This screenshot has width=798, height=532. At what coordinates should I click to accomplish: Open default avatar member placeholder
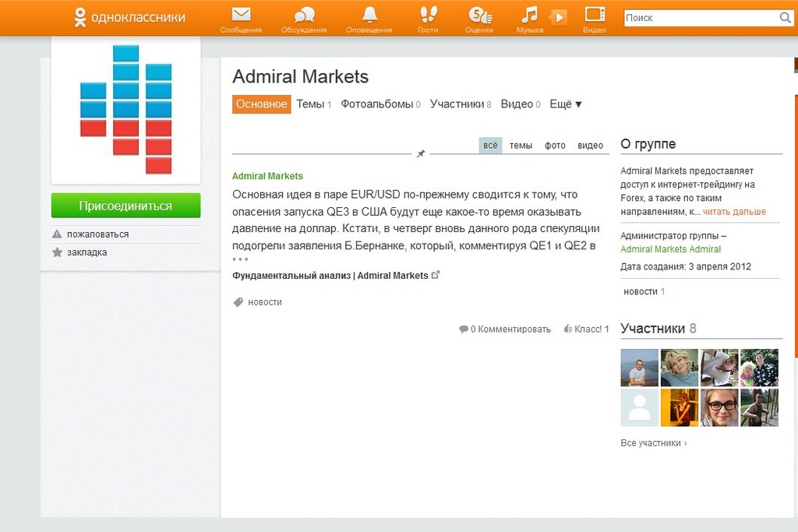639,407
